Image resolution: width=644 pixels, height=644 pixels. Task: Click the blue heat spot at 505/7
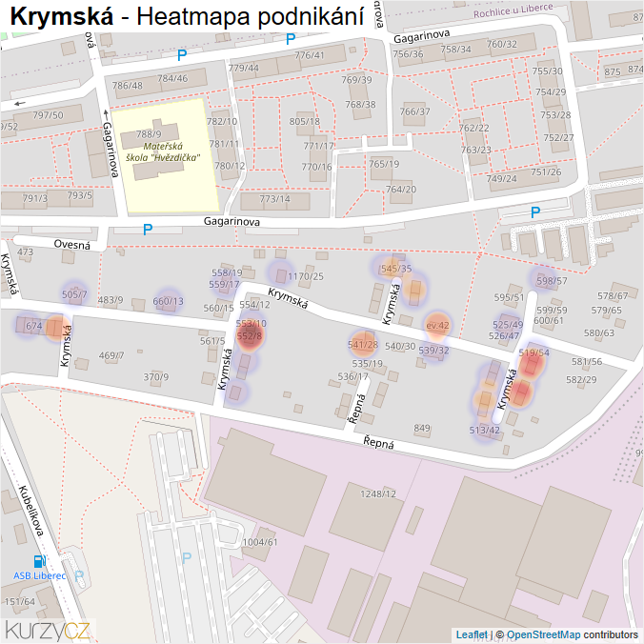pyautogui.click(x=74, y=293)
